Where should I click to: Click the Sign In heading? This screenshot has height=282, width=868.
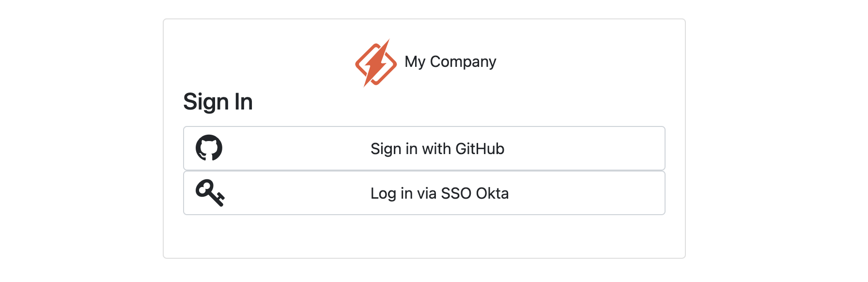pyautogui.click(x=218, y=102)
